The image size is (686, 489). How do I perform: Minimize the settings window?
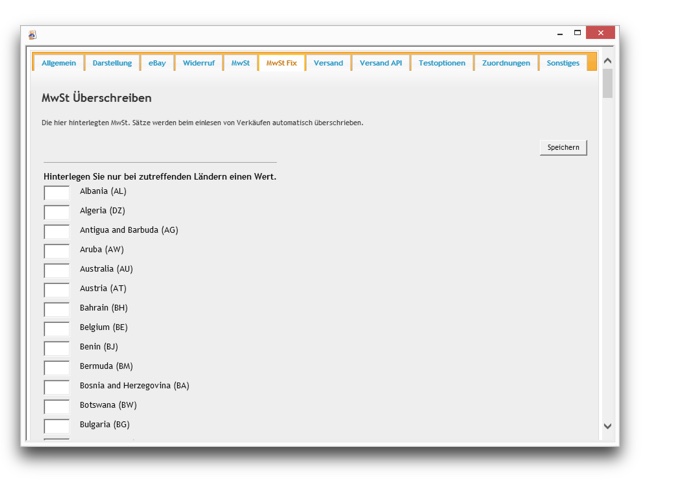[x=560, y=33]
